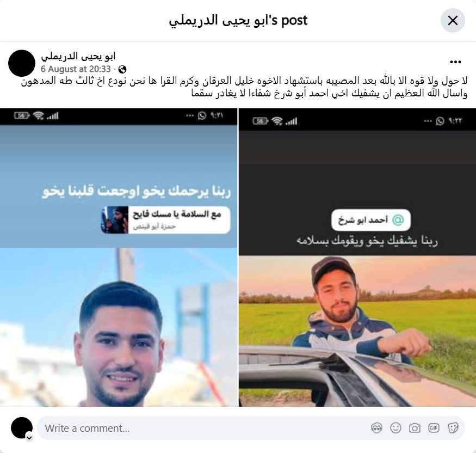Image resolution: width=476 pixels, height=453 pixels.
Task: Attach a photo using the camera icon
Action: pyautogui.click(x=415, y=428)
